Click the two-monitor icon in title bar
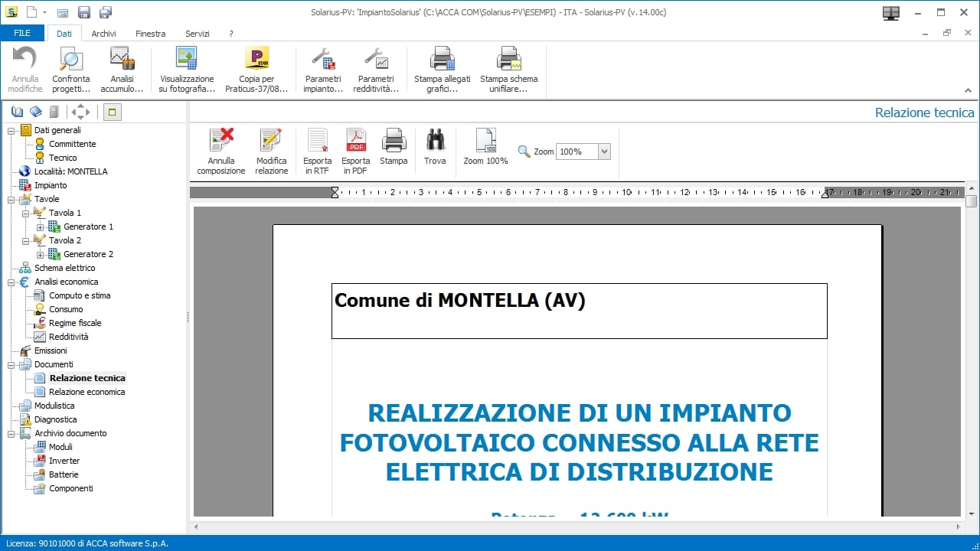Screen dimensions: 980x551 pyautogui.click(x=890, y=12)
